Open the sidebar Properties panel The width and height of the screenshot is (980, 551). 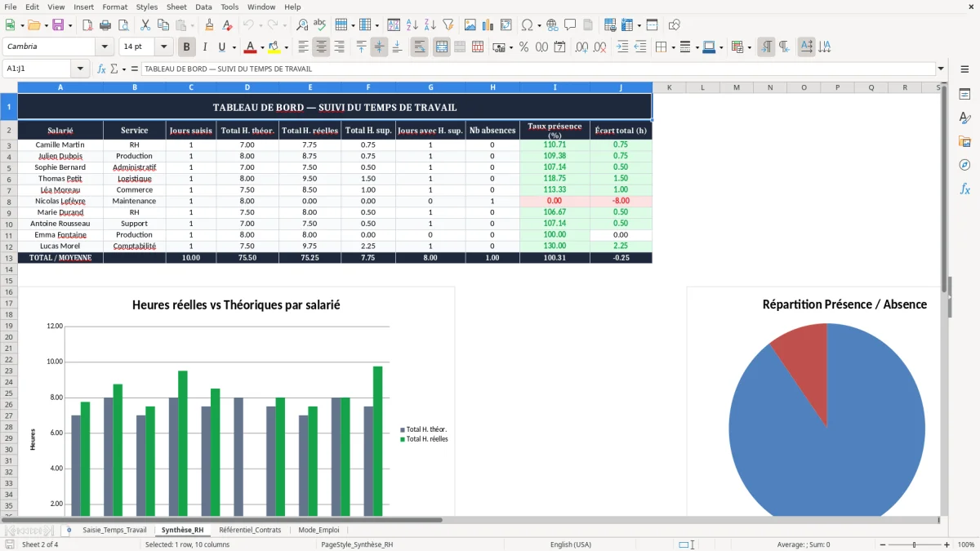coord(964,94)
